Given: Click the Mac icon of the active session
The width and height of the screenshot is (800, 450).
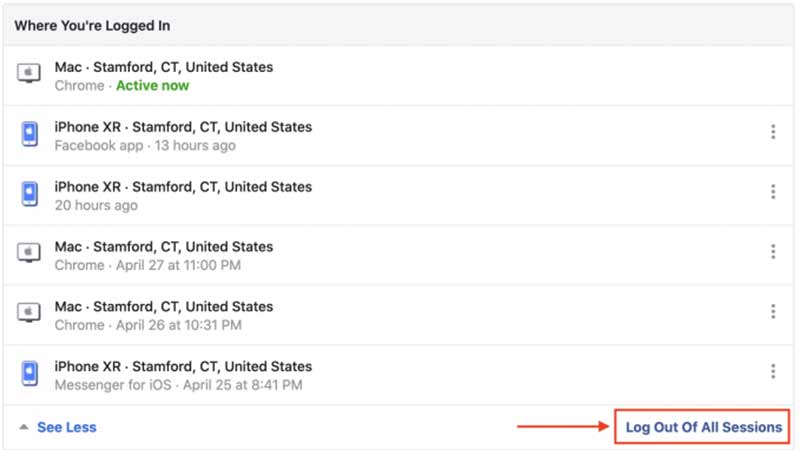Looking at the screenshot, I should [x=29, y=73].
